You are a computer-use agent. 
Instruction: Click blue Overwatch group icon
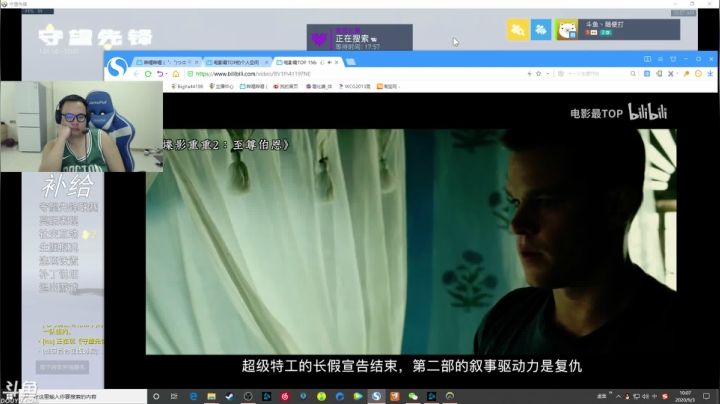pyautogui.click(x=541, y=30)
